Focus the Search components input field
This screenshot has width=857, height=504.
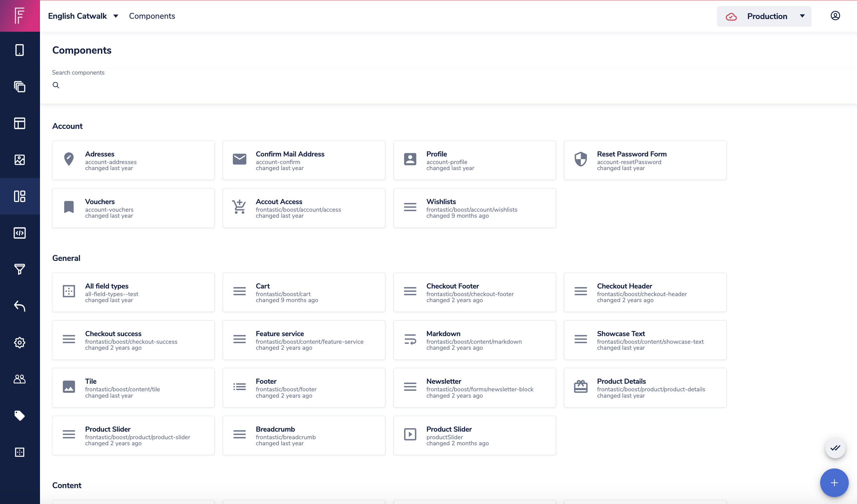pyautogui.click(x=448, y=85)
